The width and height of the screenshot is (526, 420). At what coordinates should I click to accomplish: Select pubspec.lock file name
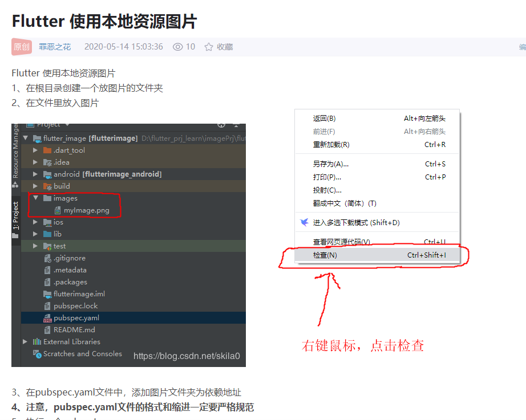pos(76,305)
